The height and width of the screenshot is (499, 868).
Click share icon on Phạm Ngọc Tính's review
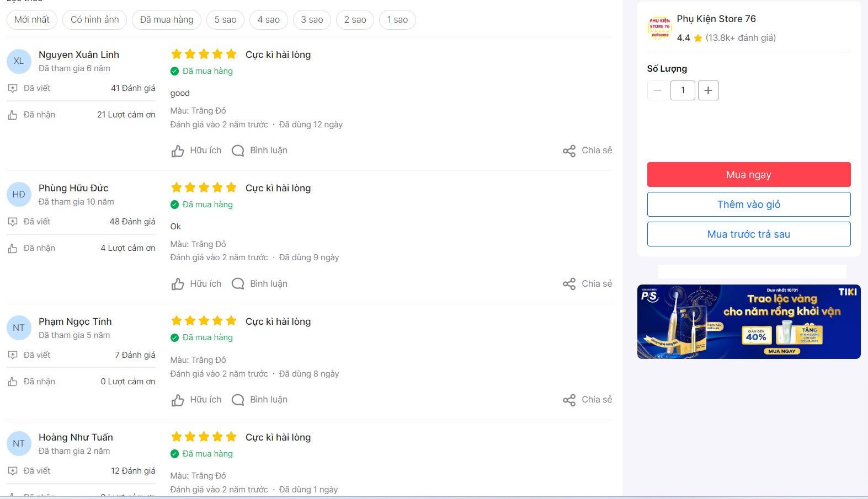[x=569, y=400]
